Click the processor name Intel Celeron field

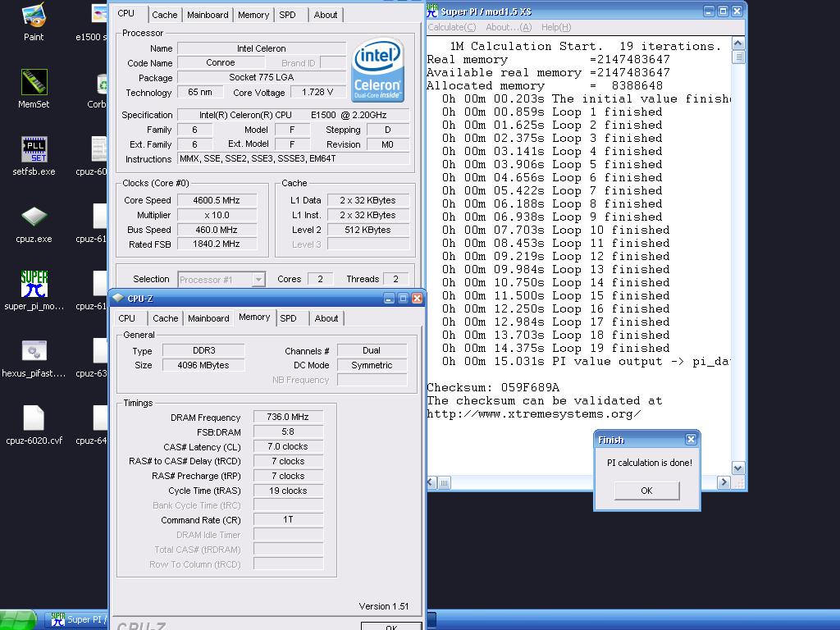pyautogui.click(x=262, y=48)
